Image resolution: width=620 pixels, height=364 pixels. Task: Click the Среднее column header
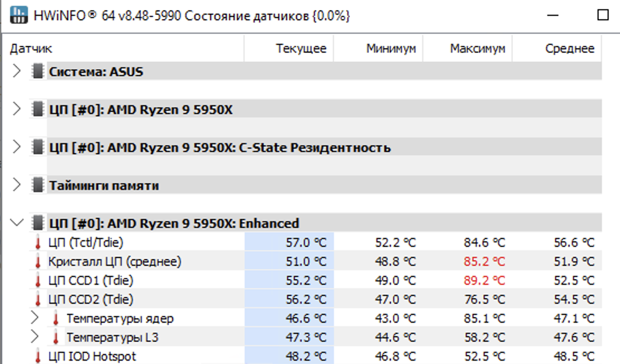[557, 48]
